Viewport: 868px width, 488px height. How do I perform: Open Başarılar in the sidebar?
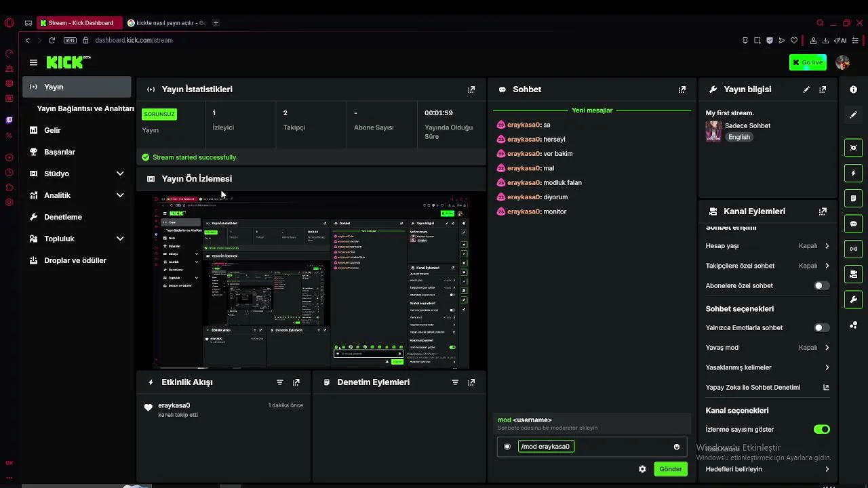(77, 152)
